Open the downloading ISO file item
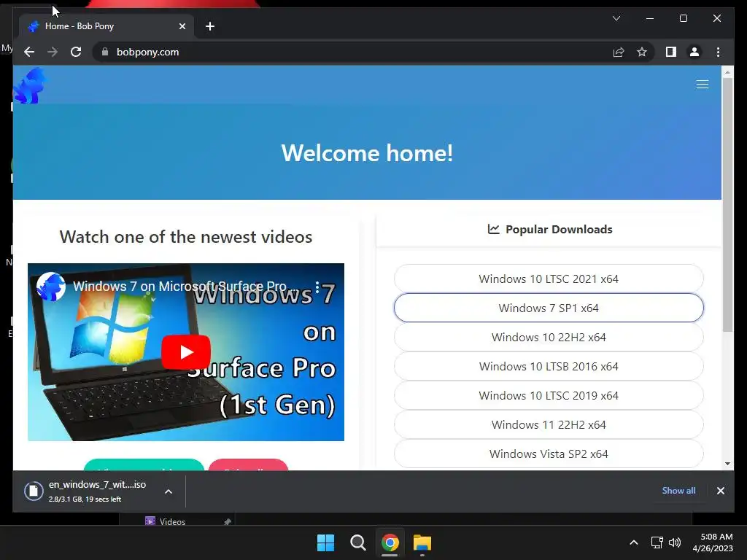This screenshot has width=747, height=560. pyautogui.click(x=97, y=491)
